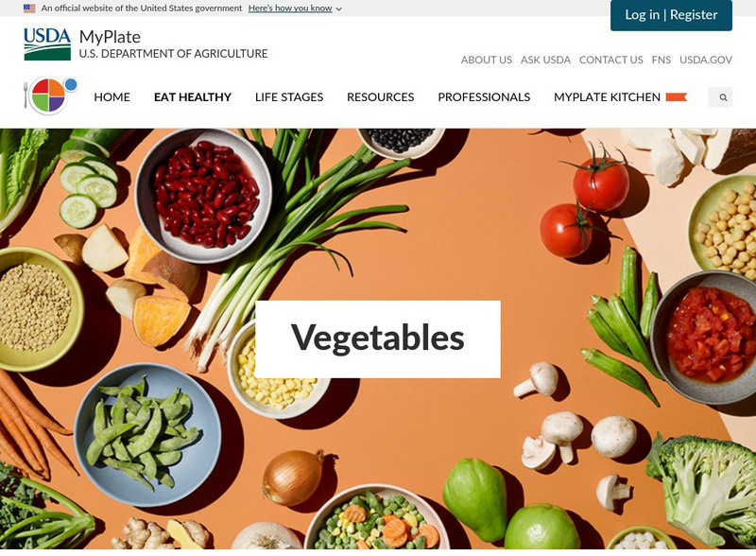The width and height of the screenshot is (756, 556).
Task: Click the USDA logo
Action: tap(47, 43)
